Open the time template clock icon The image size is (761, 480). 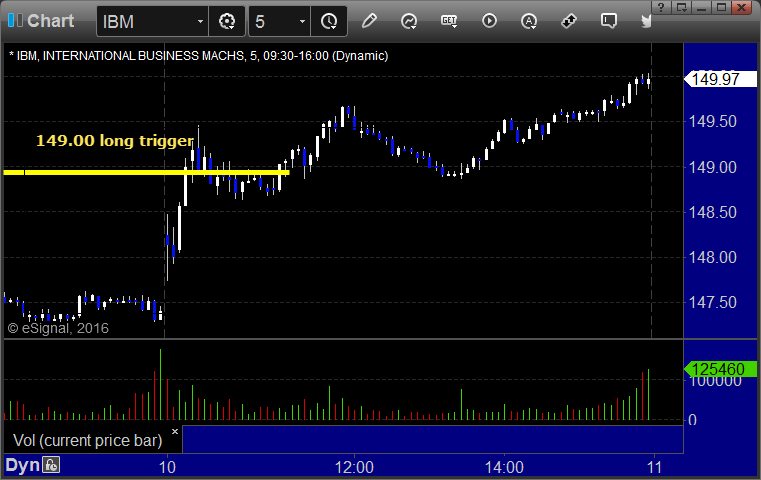click(x=329, y=21)
